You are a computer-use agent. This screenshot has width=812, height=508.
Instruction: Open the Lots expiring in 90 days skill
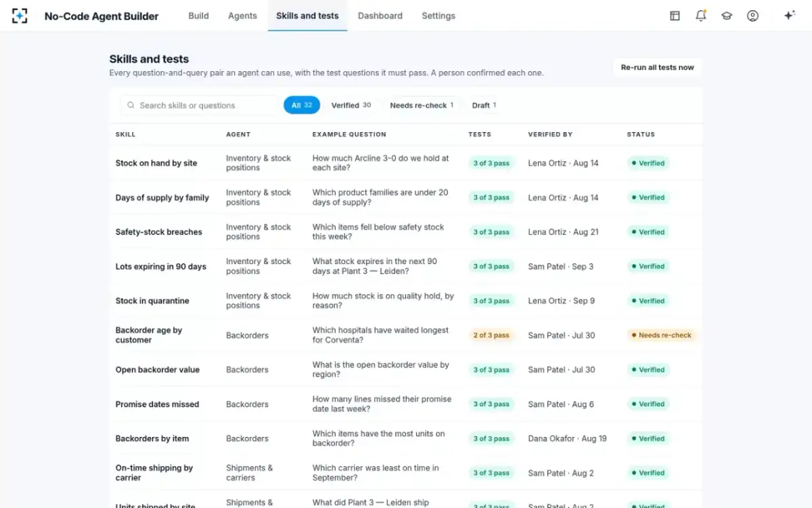[x=161, y=266]
